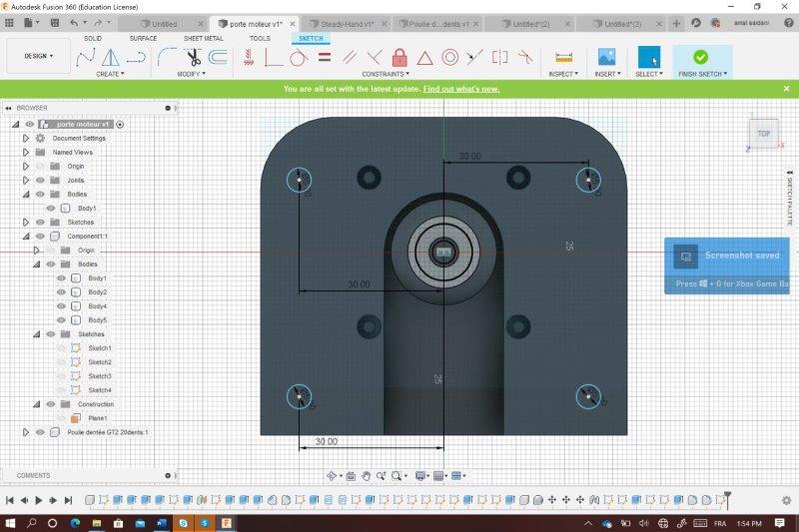Click the Save icon in top bar
799x532 pixels.
click(55, 23)
